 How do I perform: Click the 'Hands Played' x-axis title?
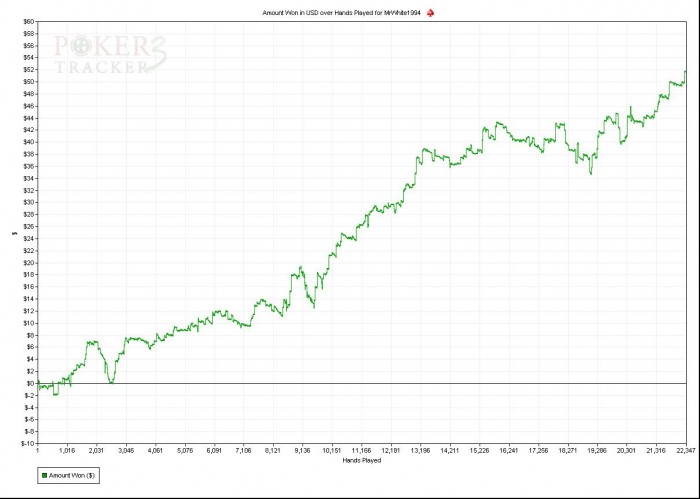(x=362, y=460)
